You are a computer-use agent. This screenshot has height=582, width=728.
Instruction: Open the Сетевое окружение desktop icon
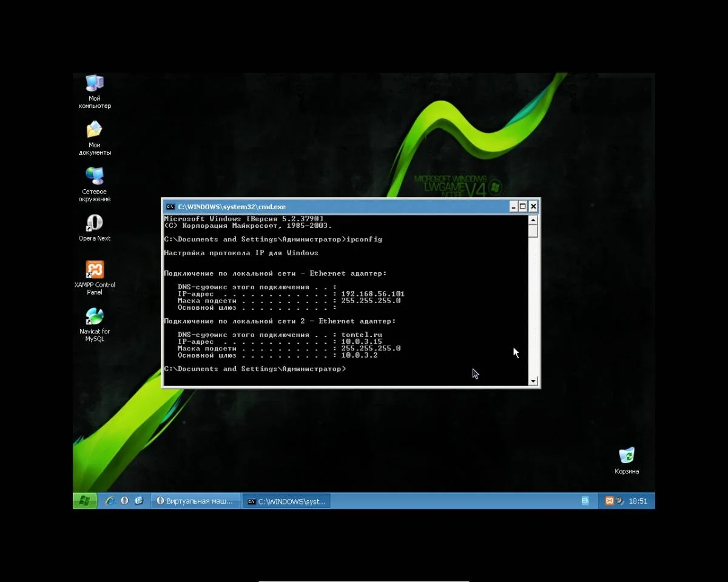pyautogui.click(x=95, y=185)
